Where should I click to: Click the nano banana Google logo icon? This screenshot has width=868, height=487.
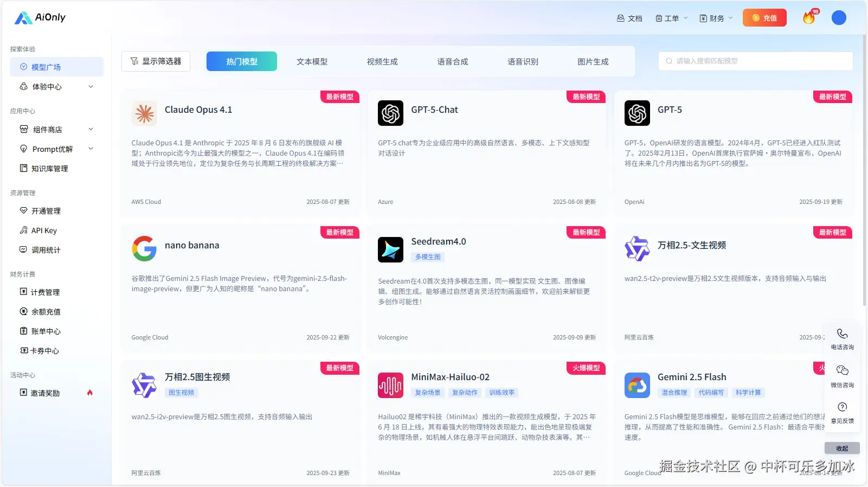[x=144, y=248]
